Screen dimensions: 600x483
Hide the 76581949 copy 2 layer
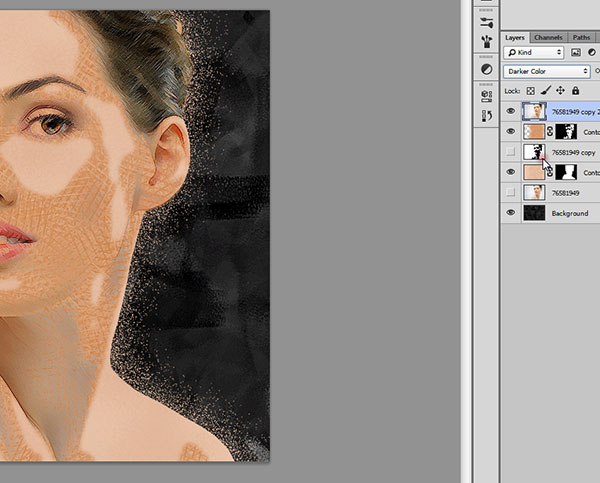tap(511, 111)
